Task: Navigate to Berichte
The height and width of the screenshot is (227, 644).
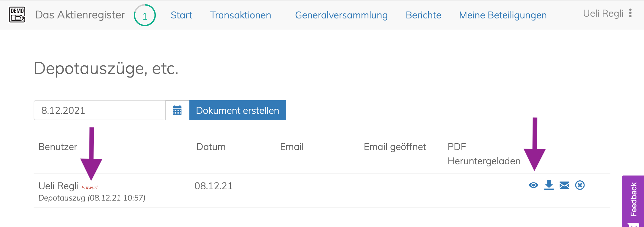Action: tap(423, 15)
